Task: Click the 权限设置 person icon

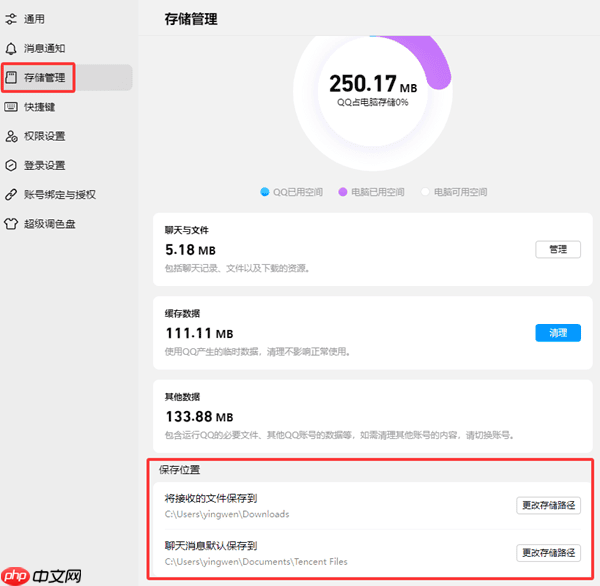Action: pos(11,136)
